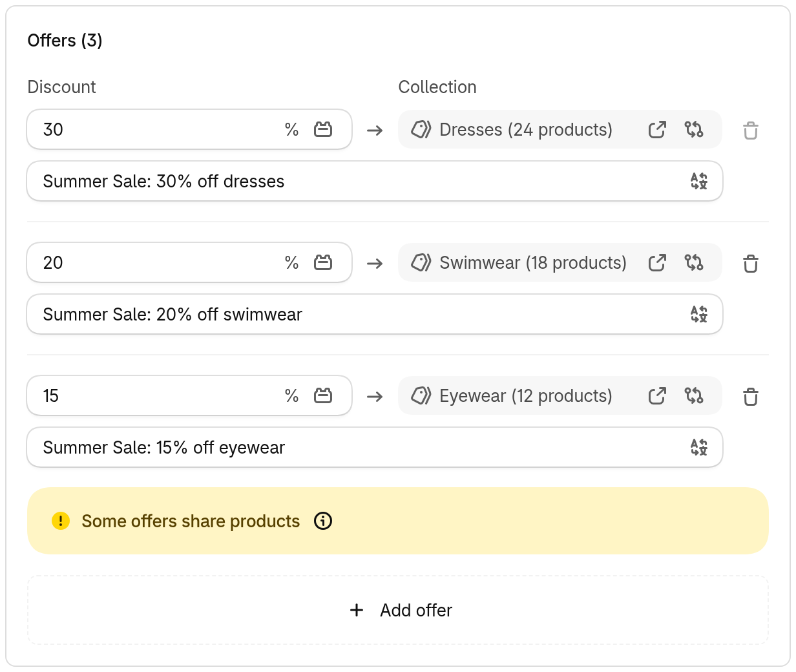Click the arrow between 20 discount and Swimwear

point(375,264)
